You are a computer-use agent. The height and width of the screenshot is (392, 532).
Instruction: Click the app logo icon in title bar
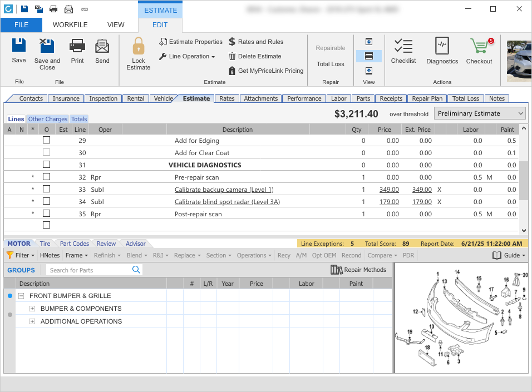[8, 9]
